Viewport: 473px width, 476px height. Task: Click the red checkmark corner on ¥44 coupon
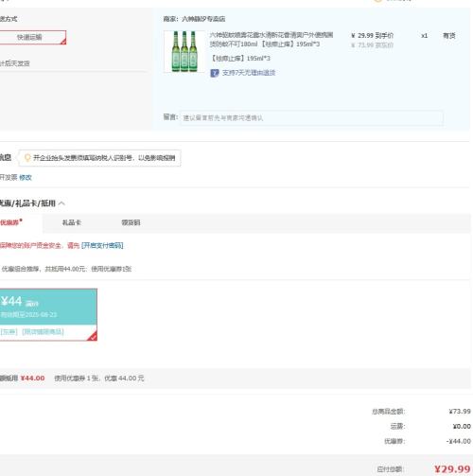[92, 336]
